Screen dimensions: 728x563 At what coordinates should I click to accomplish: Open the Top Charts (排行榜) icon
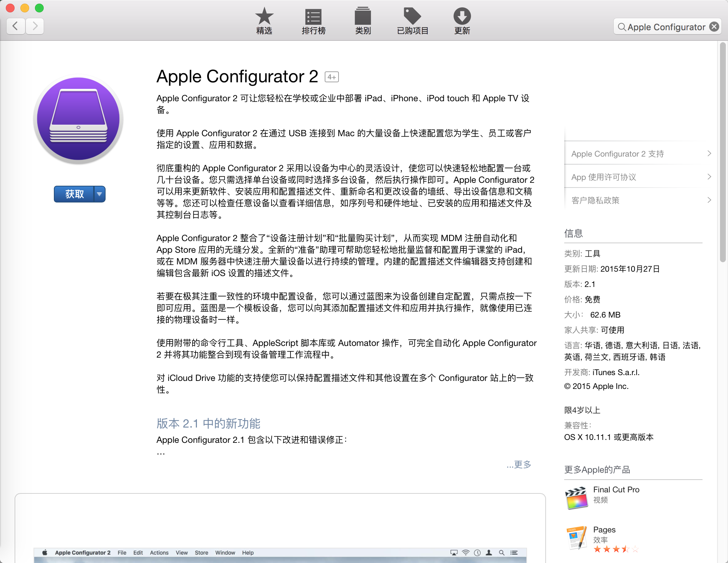click(x=313, y=17)
